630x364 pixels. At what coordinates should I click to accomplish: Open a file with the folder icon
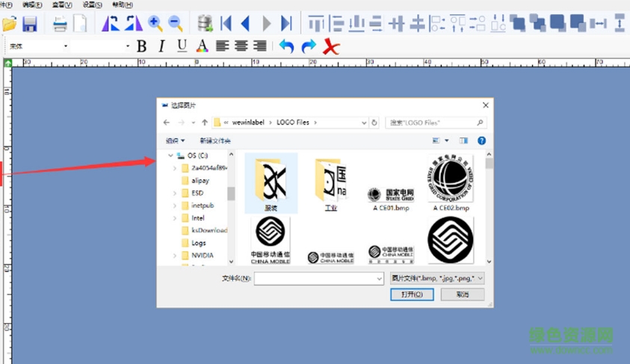coord(9,24)
